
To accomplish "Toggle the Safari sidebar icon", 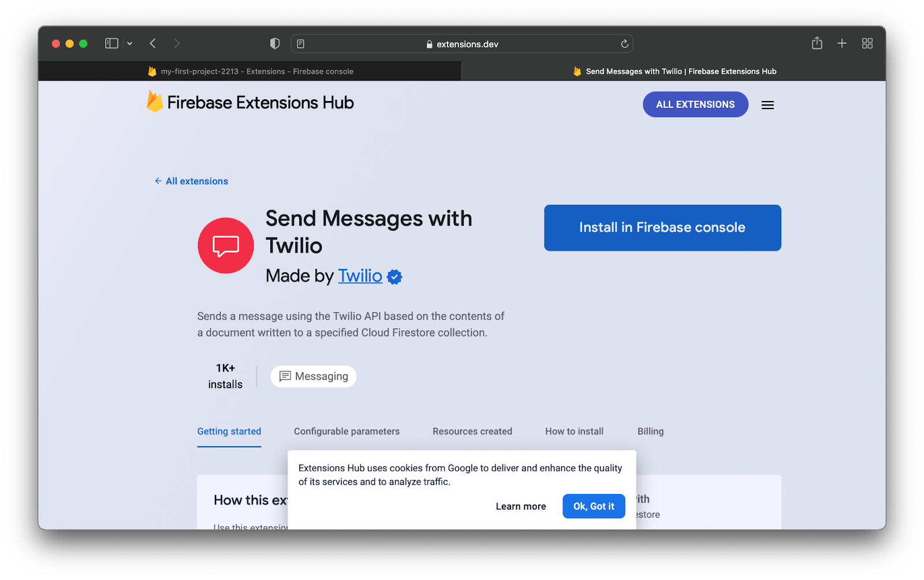I will (x=111, y=43).
